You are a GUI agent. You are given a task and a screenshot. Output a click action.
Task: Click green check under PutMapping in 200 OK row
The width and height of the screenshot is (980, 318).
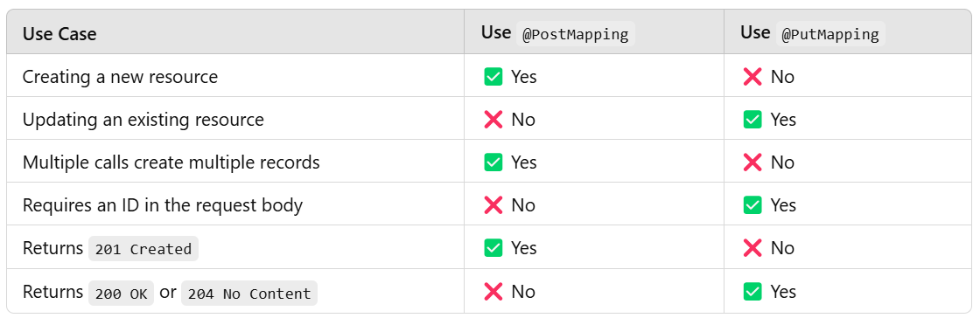[752, 291]
